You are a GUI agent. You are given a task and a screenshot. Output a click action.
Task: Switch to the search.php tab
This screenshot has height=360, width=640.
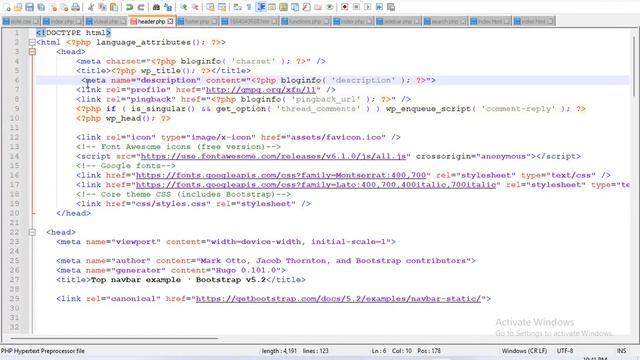tap(445, 21)
